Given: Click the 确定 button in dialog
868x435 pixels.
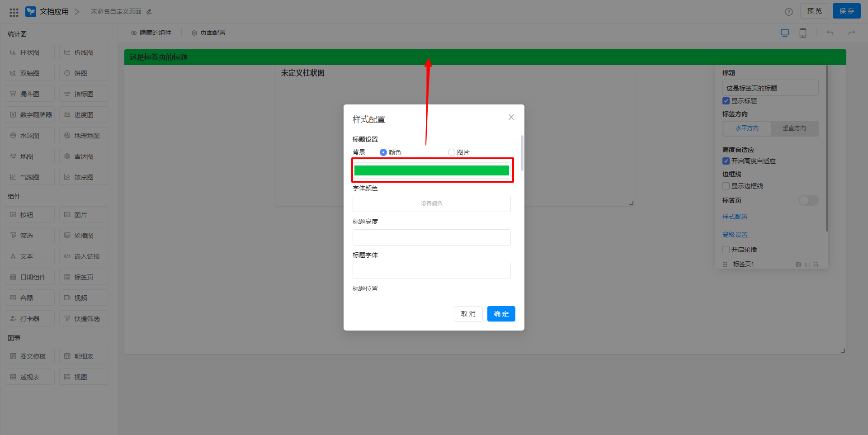Looking at the screenshot, I should (x=501, y=314).
